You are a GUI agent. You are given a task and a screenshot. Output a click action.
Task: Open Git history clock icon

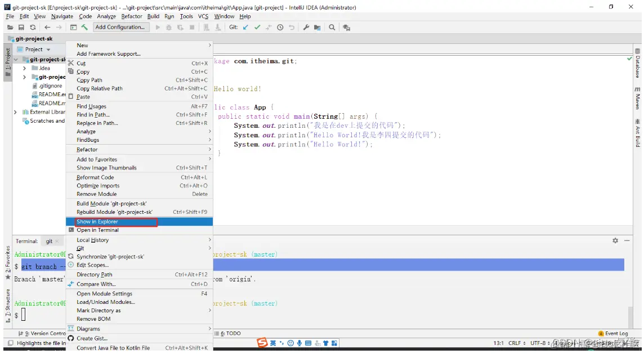pos(280,28)
